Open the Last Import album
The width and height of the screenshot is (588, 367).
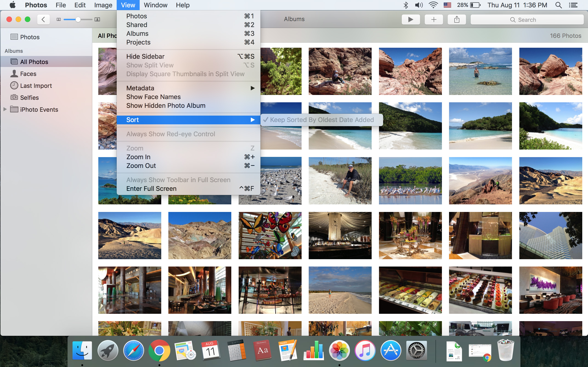click(36, 86)
